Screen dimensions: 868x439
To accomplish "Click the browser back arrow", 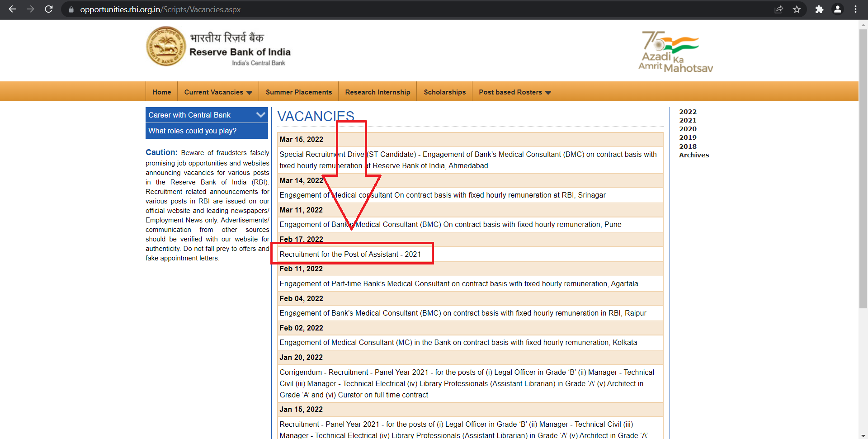I will [x=12, y=9].
